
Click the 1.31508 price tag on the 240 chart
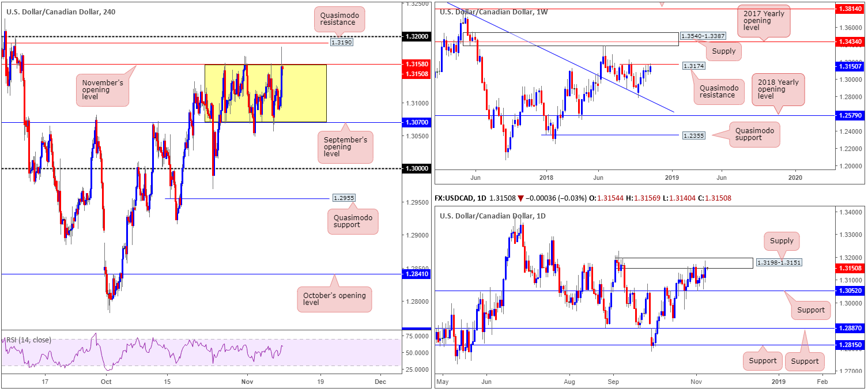coord(416,73)
